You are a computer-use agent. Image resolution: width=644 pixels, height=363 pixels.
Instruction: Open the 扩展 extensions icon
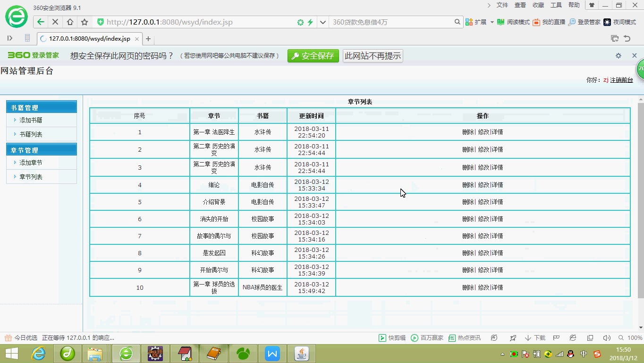point(476,22)
